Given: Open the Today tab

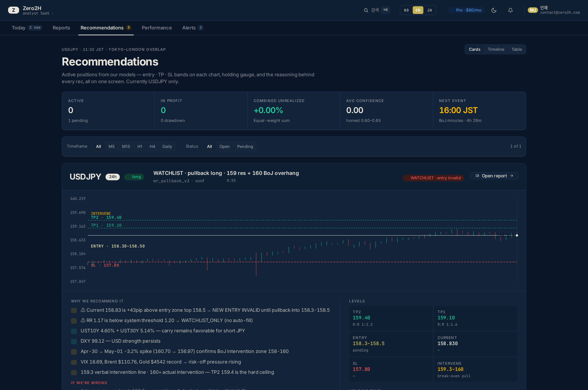Looking at the screenshot, I should [27, 28].
